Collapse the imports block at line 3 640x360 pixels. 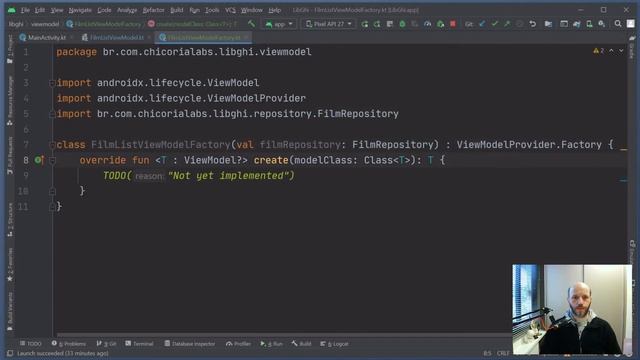(52, 83)
